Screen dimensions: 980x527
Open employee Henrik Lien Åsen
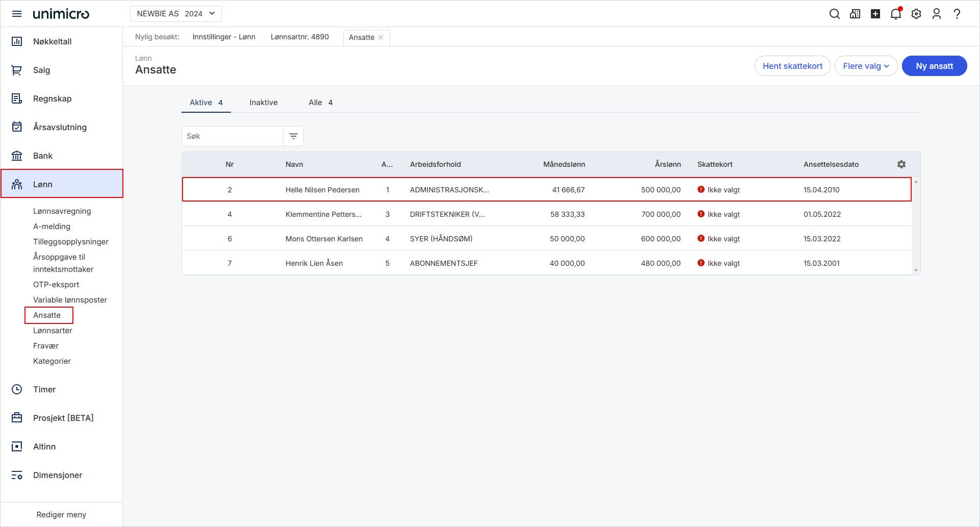click(x=547, y=263)
